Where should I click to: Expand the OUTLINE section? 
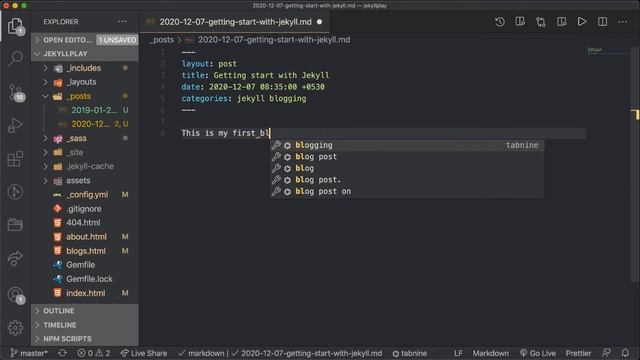click(x=85, y=311)
